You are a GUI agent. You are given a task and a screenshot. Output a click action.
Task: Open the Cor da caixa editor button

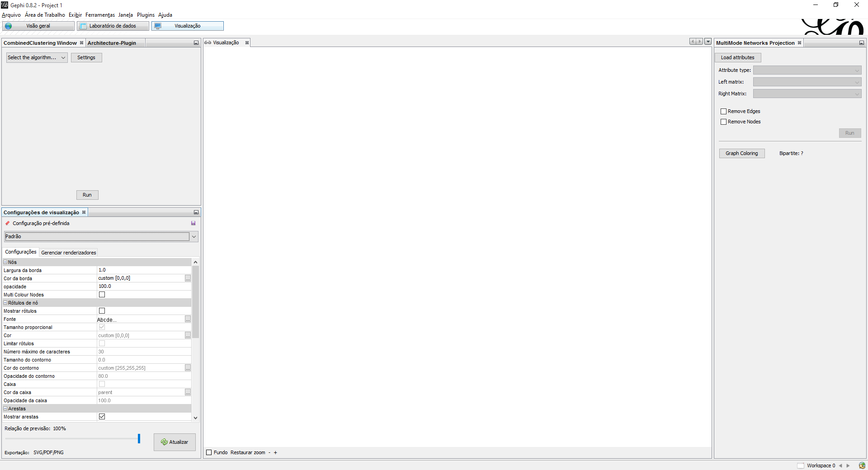(x=188, y=392)
